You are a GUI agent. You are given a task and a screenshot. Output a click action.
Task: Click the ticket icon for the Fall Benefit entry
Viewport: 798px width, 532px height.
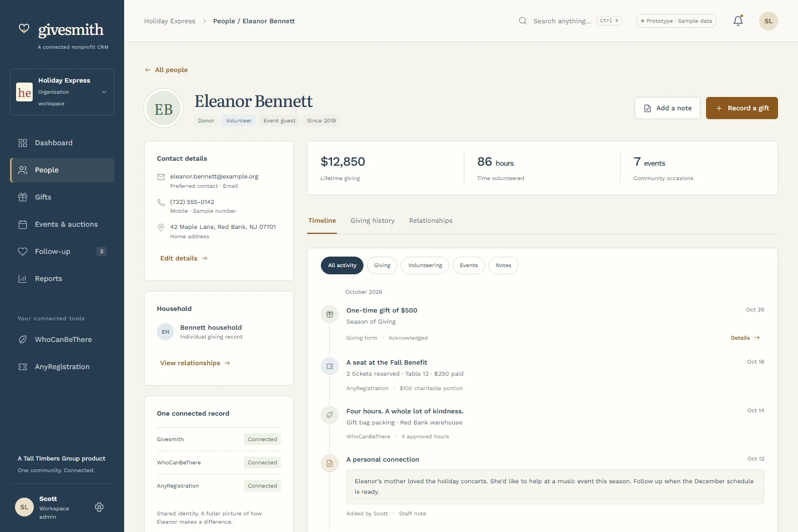point(330,366)
